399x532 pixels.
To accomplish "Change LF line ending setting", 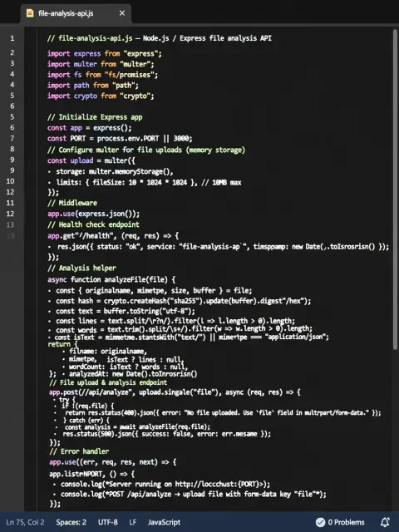I will point(133,522).
